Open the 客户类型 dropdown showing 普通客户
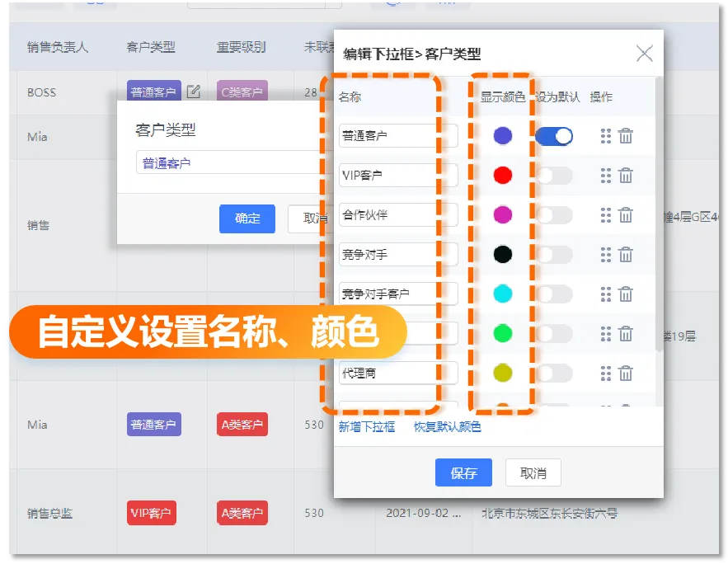 tap(227, 163)
